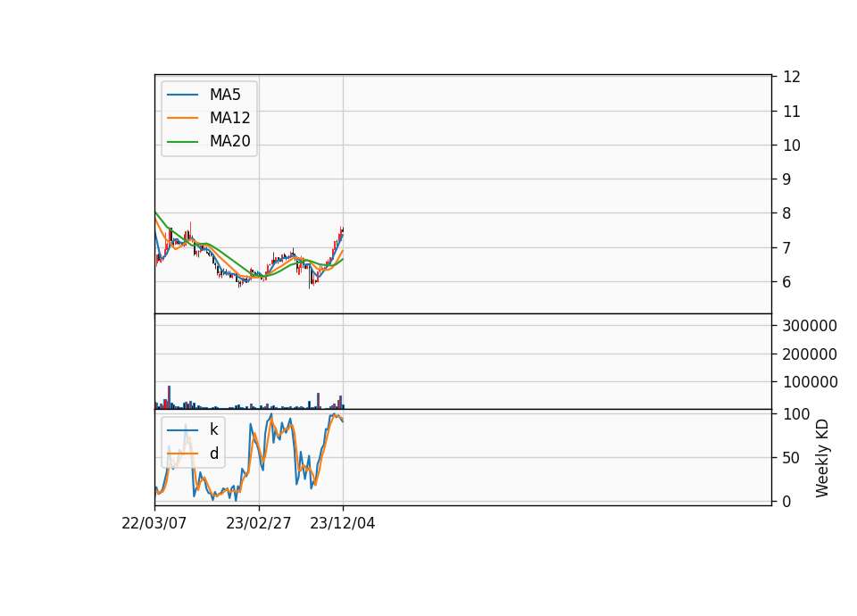Click the price axis value 7
The height and width of the screenshot is (616, 857).
(x=786, y=247)
